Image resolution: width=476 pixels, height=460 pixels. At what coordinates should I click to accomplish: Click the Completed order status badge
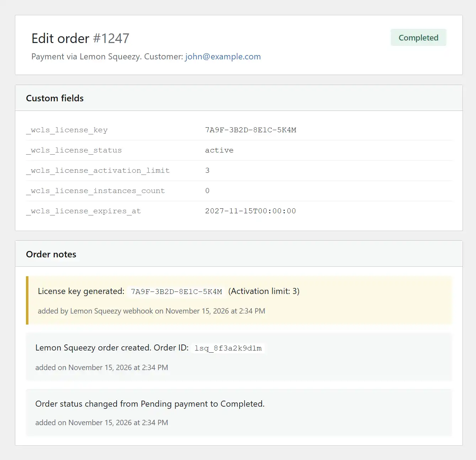tap(418, 37)
